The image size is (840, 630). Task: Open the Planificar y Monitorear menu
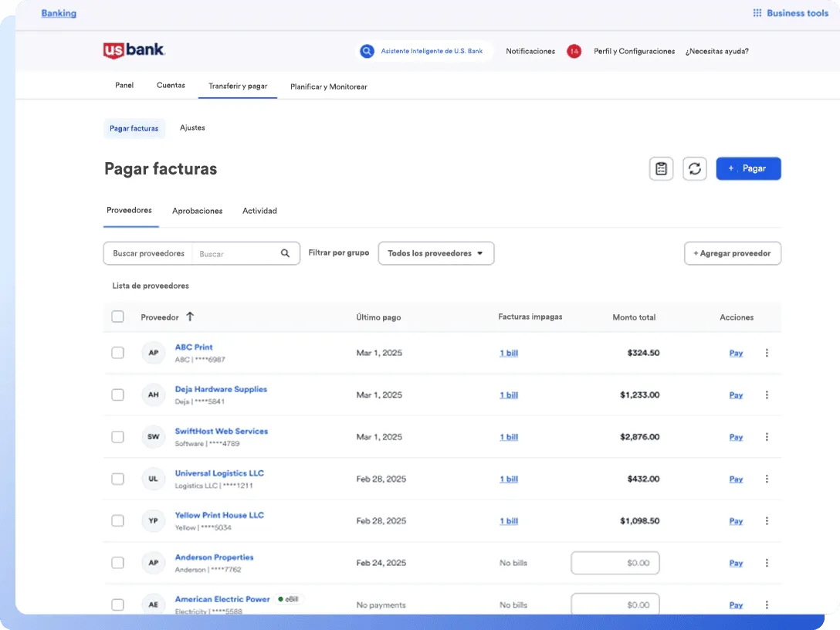pos(328,86)
